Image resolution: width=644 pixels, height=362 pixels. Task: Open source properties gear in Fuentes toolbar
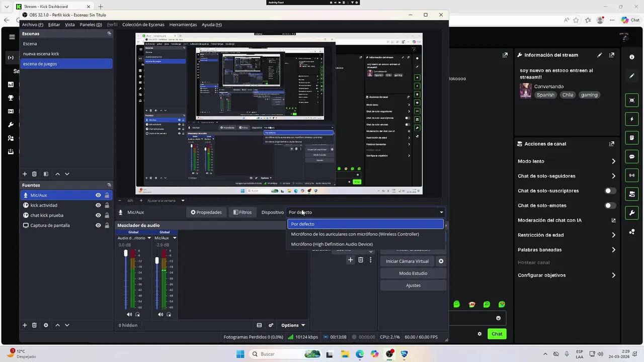[x=46, y=325]
